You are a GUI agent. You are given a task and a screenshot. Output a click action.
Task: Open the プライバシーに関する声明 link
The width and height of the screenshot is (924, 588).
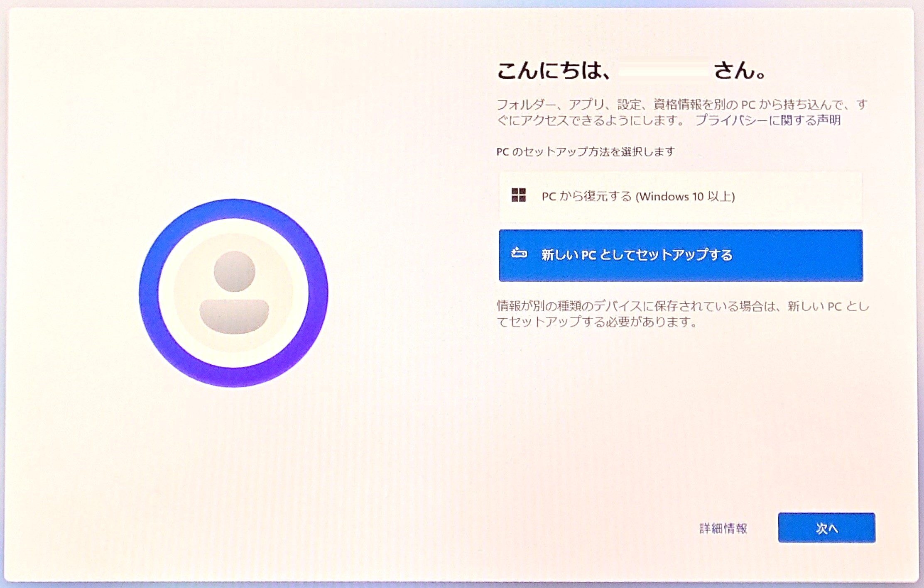[768, 120]
